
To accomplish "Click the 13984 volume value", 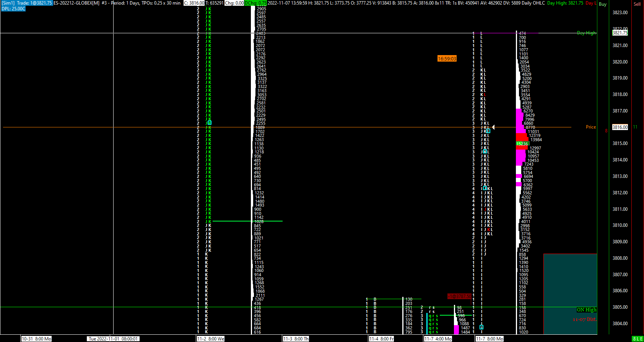I will point(536,140).
